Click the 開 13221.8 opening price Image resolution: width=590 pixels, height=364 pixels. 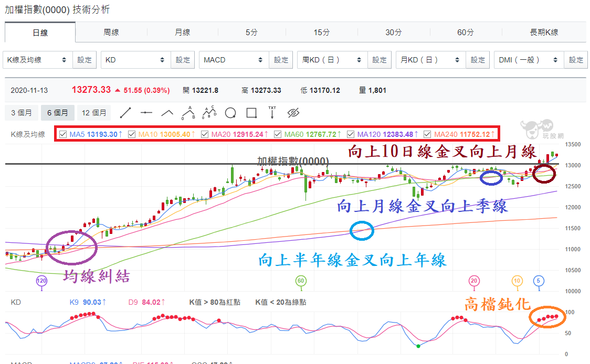(201, 90)
